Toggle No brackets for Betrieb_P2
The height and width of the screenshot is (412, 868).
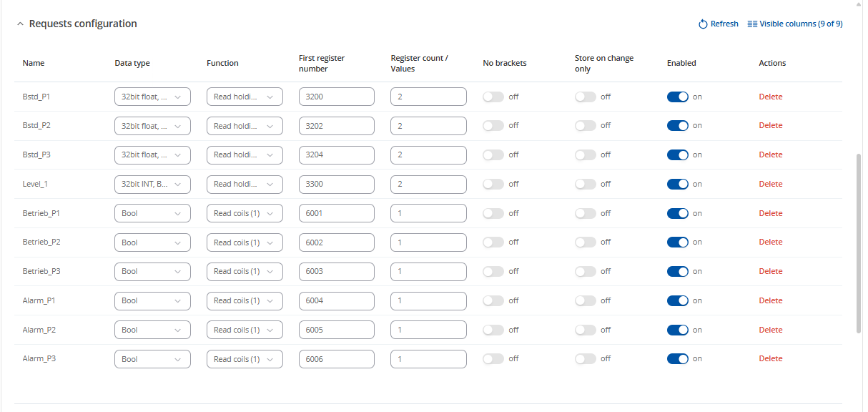[x=493, y=242]
